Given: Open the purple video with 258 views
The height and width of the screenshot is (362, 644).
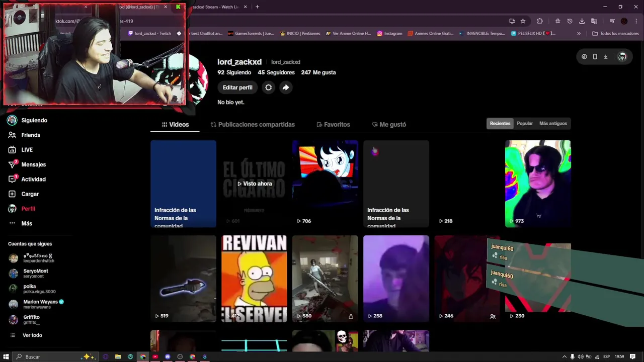Looking at the screenshot, I should (396, 279).
